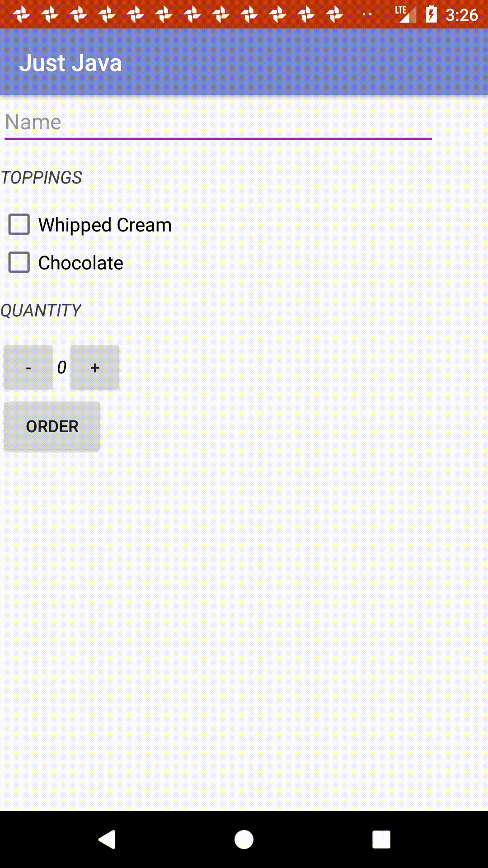Tap the 3:26 clock in the status bar
488x868 pixels.
tap(461, 15)
